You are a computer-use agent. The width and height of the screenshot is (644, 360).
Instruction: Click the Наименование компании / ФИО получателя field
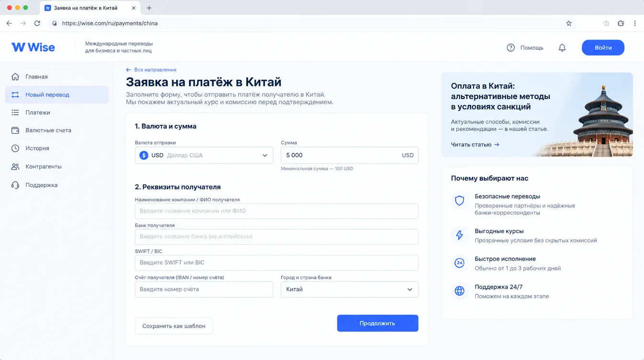(x=276, y=211)
